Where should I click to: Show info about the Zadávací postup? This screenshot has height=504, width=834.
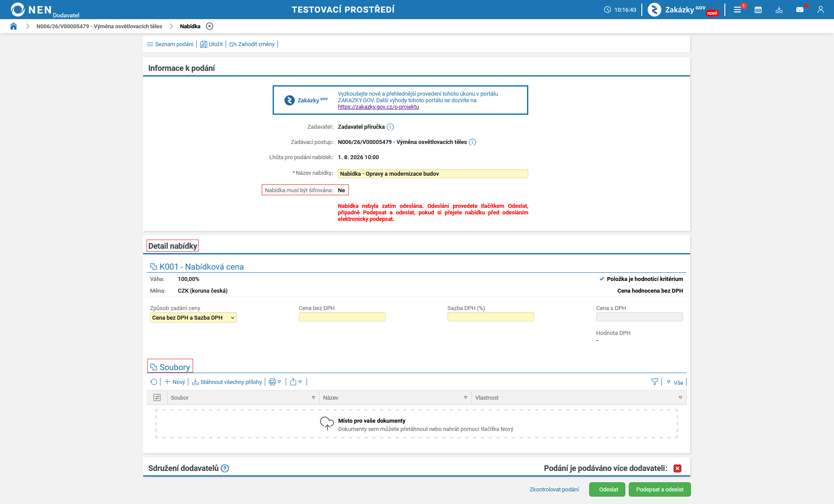pyautogui.click(x=473, y=142)
